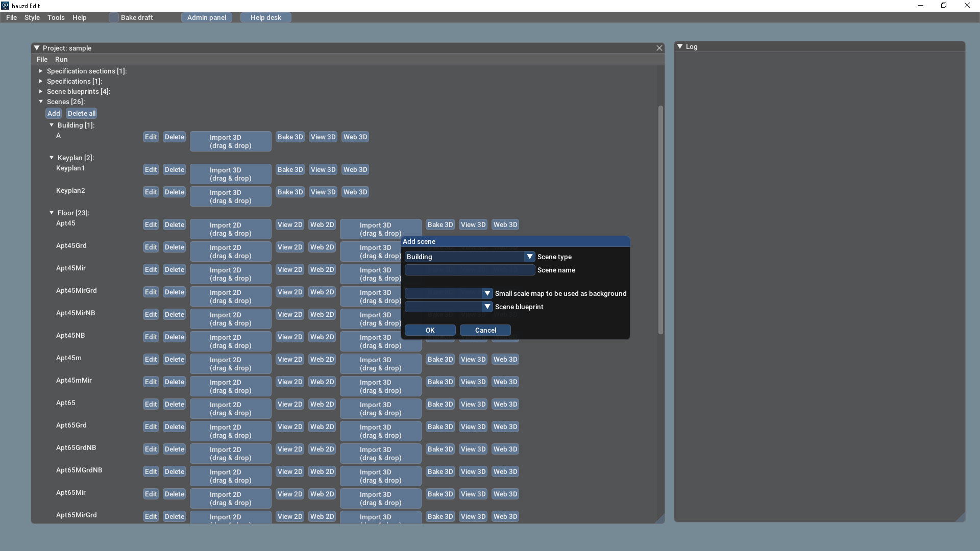
Task: Click the hauzd Edit app icon
Action: (5, 6)
